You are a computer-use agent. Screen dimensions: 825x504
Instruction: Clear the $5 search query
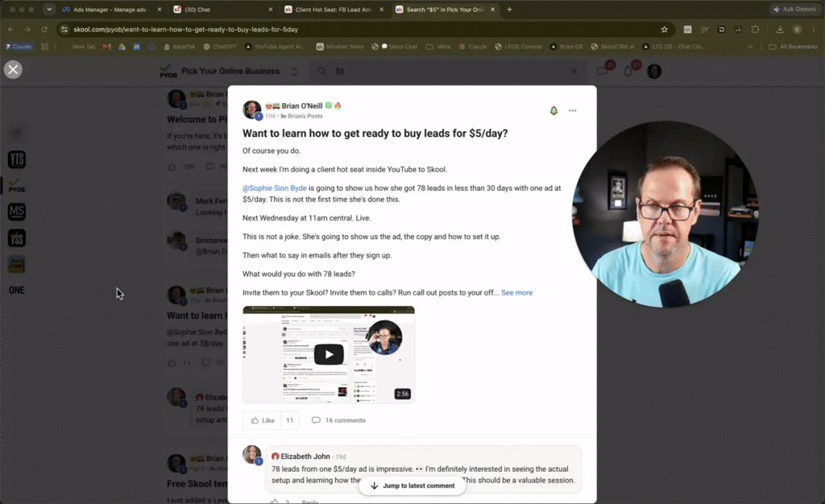[574, 72]
